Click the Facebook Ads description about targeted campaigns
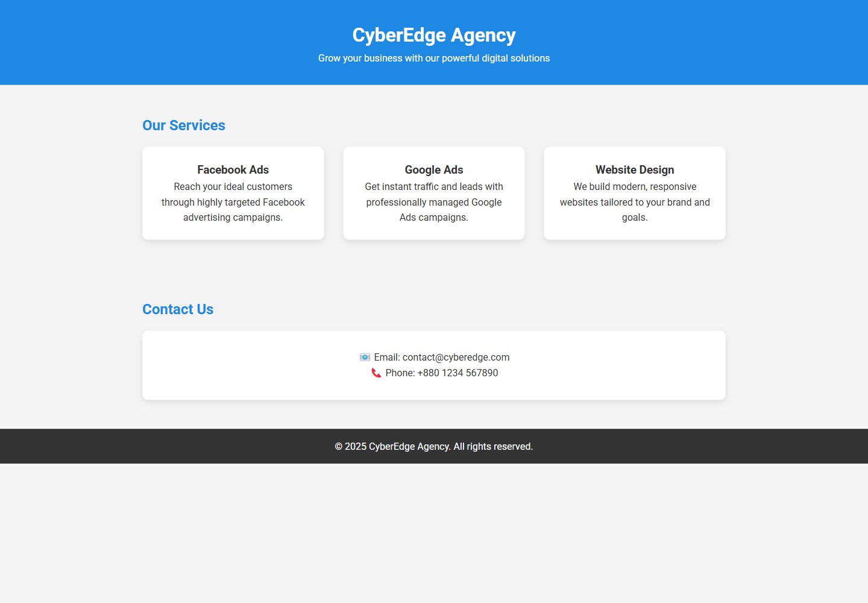The image size is (868, 603). click(x=233, y=202)
